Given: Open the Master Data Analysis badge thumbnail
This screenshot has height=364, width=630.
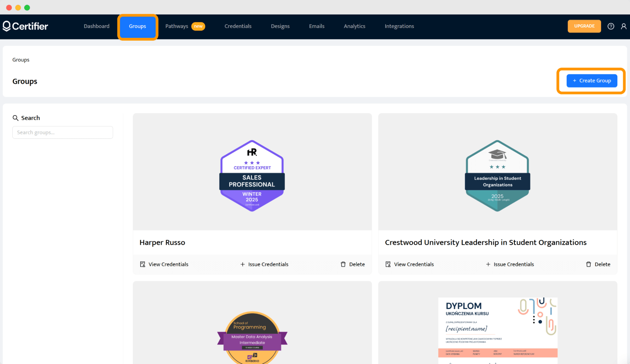Looking at the screenshot, I should click(x=252, y=337).
